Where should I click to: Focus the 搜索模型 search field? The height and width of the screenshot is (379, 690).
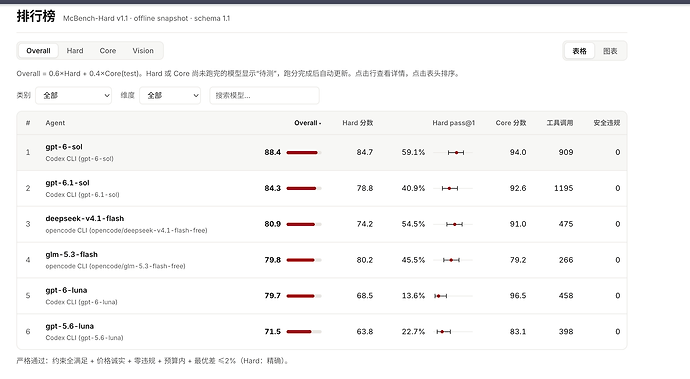click(264, 96)
